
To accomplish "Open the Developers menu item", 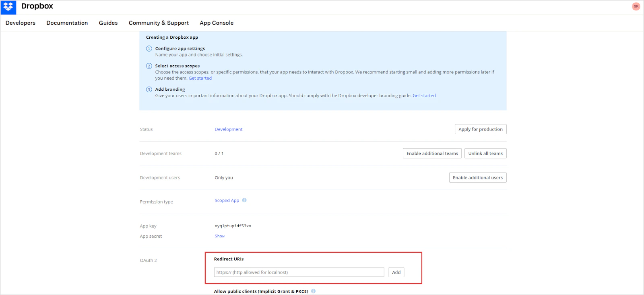I will click(x=21, y=23).
